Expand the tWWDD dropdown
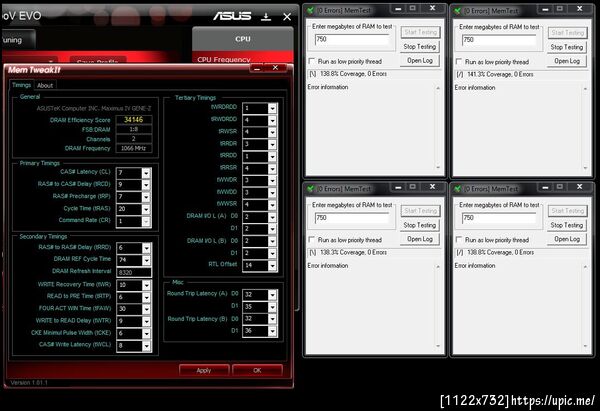The width and height of the screenshot is (600, 411). pyautogui.click(x=272, y=193)
